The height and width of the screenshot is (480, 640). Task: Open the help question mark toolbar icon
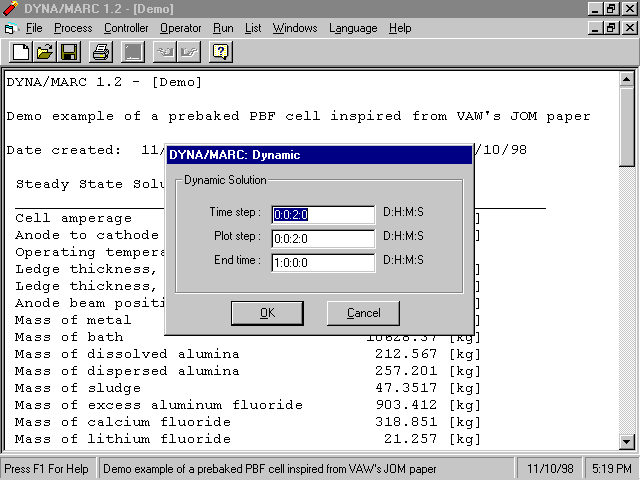click(221, 52)
